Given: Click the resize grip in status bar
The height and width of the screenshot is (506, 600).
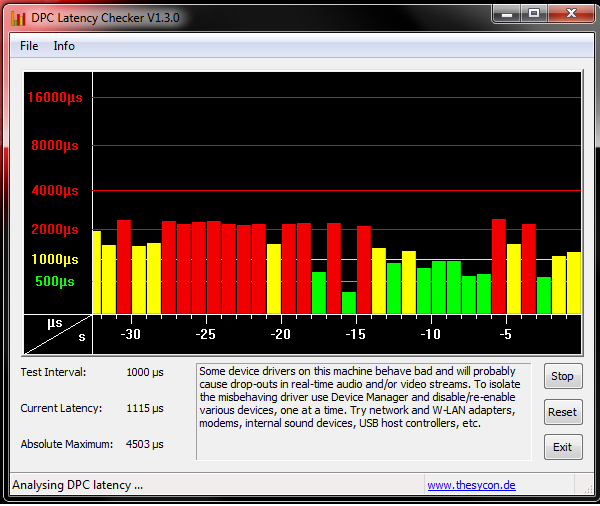Looking at the screenshot, I should tap(588, 488).
